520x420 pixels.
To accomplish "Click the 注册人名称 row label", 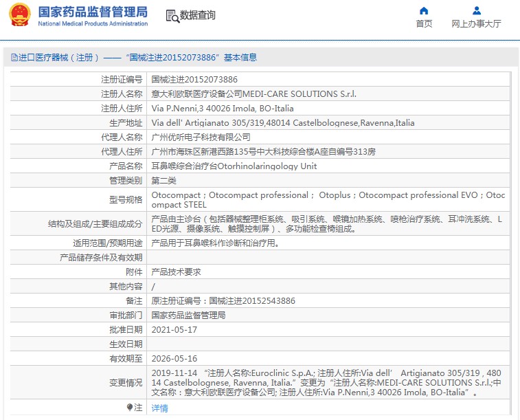I will click(122, 94).
